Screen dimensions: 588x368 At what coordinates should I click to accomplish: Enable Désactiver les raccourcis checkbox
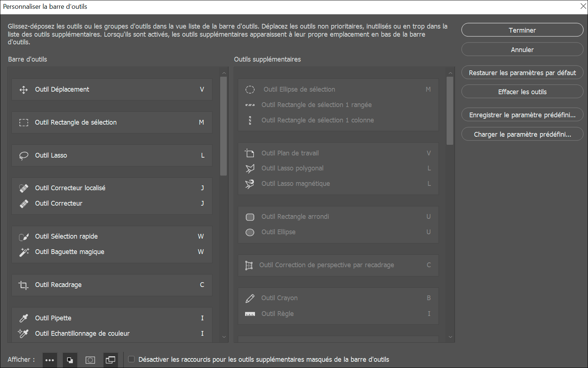(x=131, y=359)
